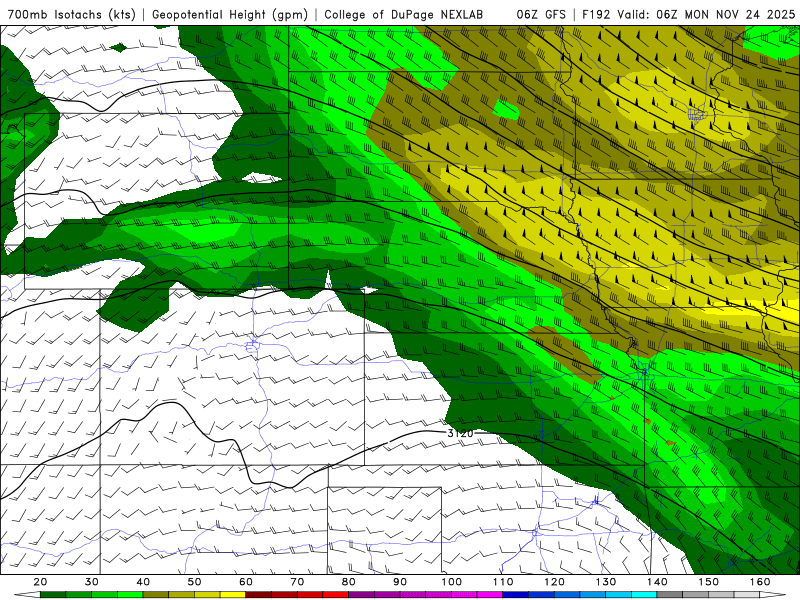Viewport: 800px width, 600px height.
Task: Click the '40' value on the color scale
Action: (x=143, y=582)
